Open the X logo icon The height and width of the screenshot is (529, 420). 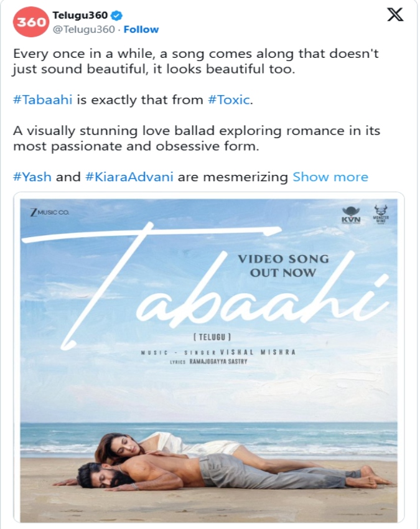click(x=395, y=14)
